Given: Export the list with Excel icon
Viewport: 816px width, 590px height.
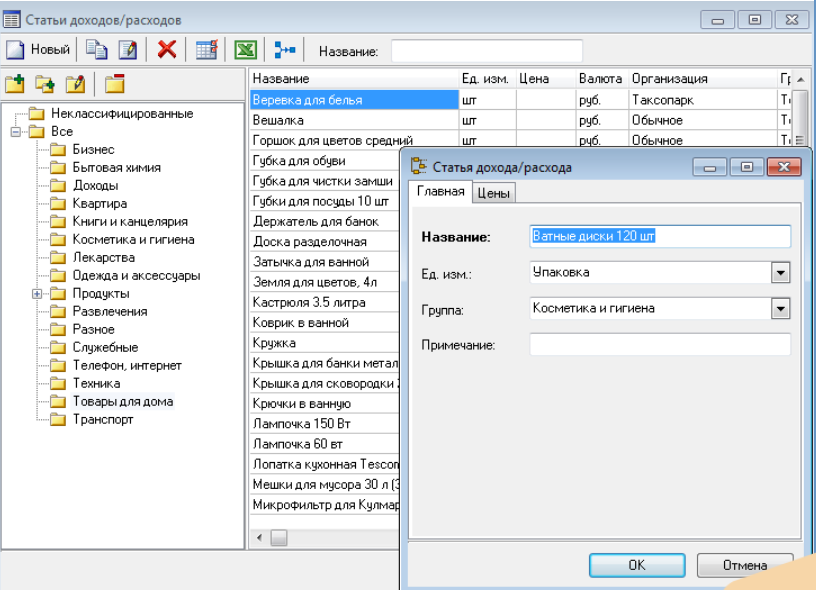Looking at the screenshot, I should click(x=245, y=50).
